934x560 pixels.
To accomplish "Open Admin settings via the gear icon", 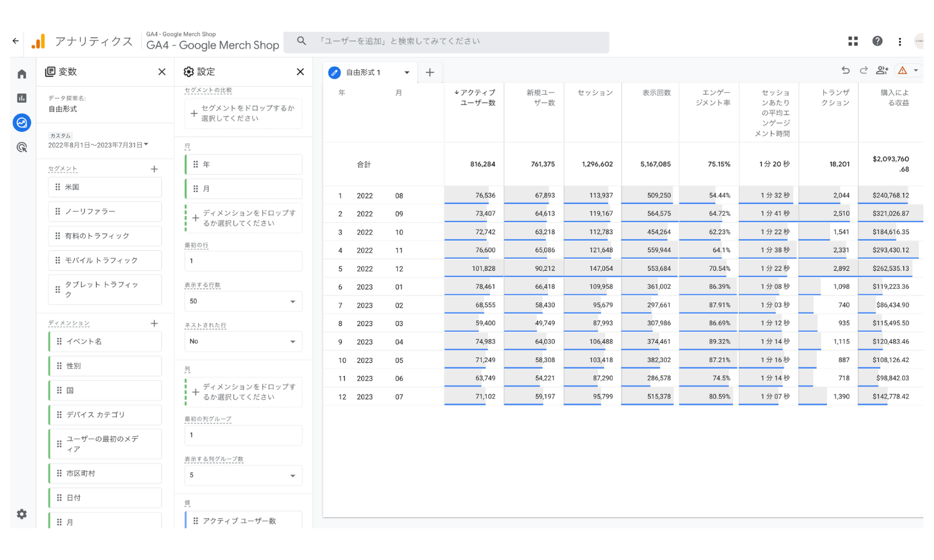I will (x=22, y=515).
